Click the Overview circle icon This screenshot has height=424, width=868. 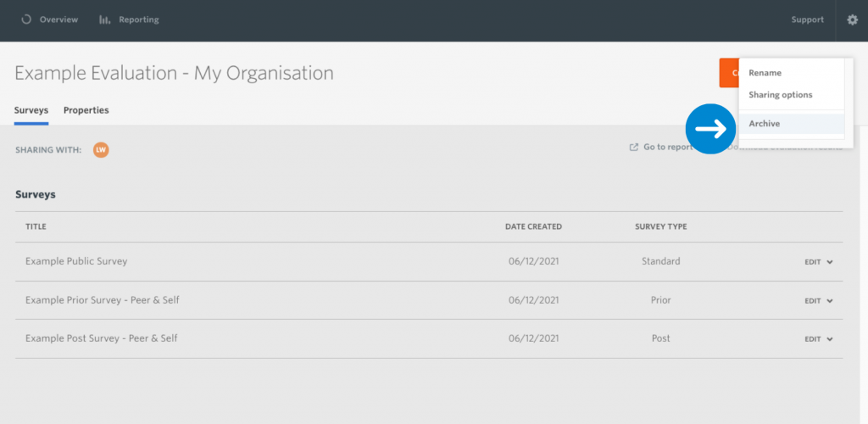click(26, 20)
